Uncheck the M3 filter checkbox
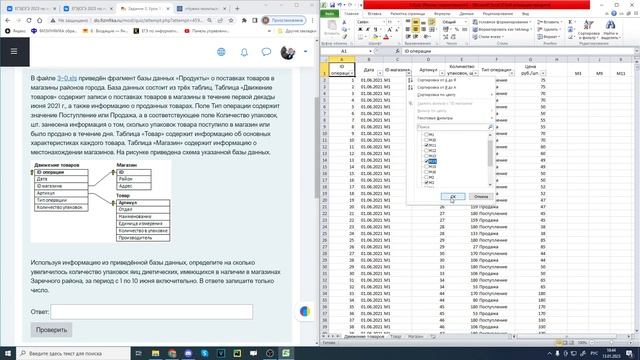Image resolution: width=640 pixels, height=360 pixels. tap(426, 183)
